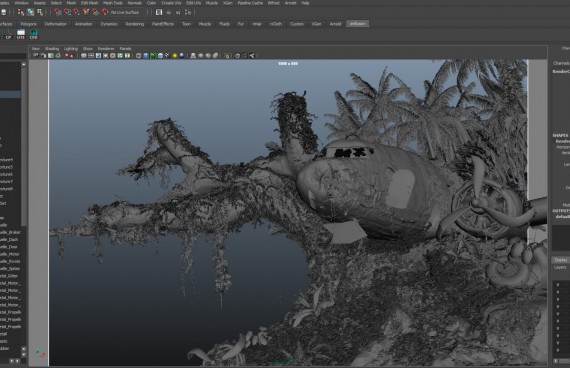The width and height of the screenshot is (570, 368).
Task: Toggle snap to points
Action: pos(76,12)
